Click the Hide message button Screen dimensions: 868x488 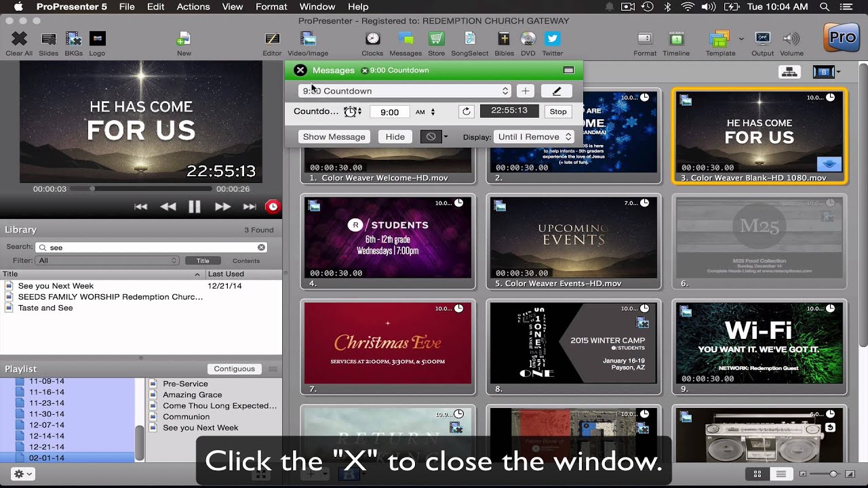395,137
